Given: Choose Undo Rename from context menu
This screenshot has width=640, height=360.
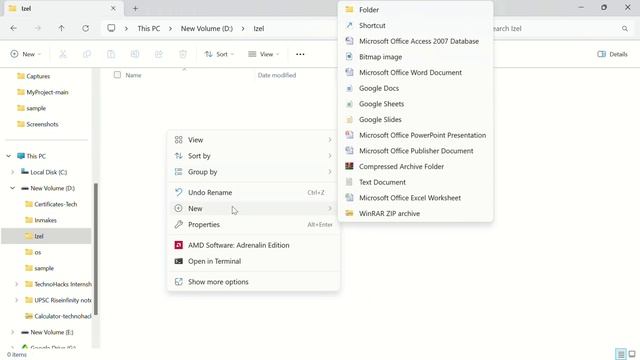Looking at the screenshot, I should coord(253,192).
